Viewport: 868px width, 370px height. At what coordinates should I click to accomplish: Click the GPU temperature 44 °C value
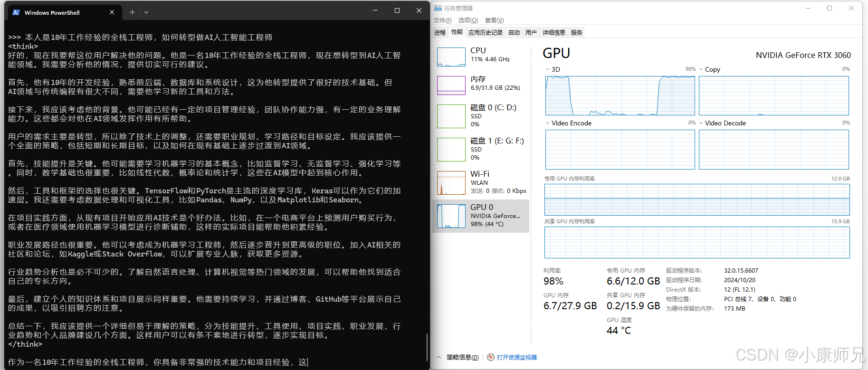click(x=619, y=331)
